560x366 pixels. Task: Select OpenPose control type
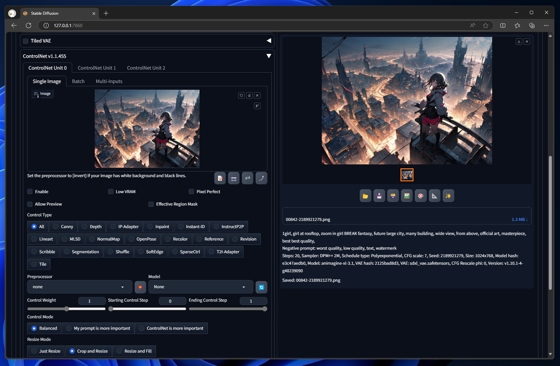point(142,239)
